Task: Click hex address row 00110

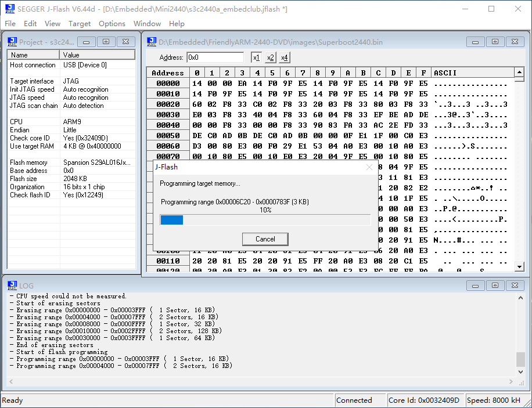Action: click(168, 261)
